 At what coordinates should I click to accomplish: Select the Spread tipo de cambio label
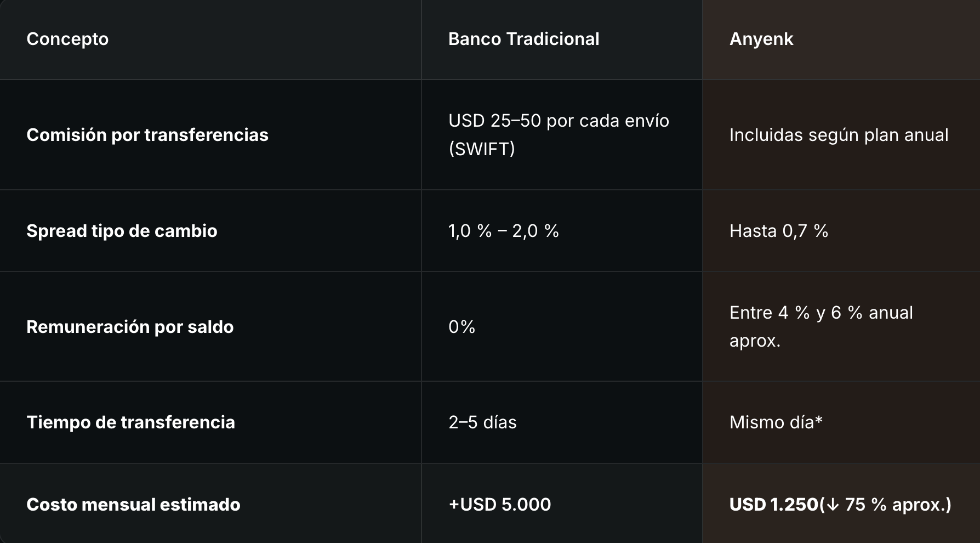[x=122, y=231]
